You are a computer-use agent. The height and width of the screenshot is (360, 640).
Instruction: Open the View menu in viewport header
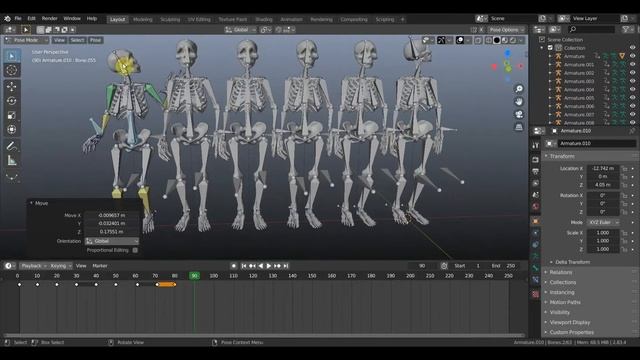[x=59, y=40]
